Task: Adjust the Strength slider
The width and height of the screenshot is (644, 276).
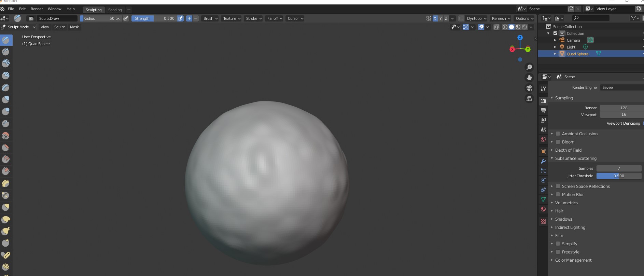Action: [154, 18]
